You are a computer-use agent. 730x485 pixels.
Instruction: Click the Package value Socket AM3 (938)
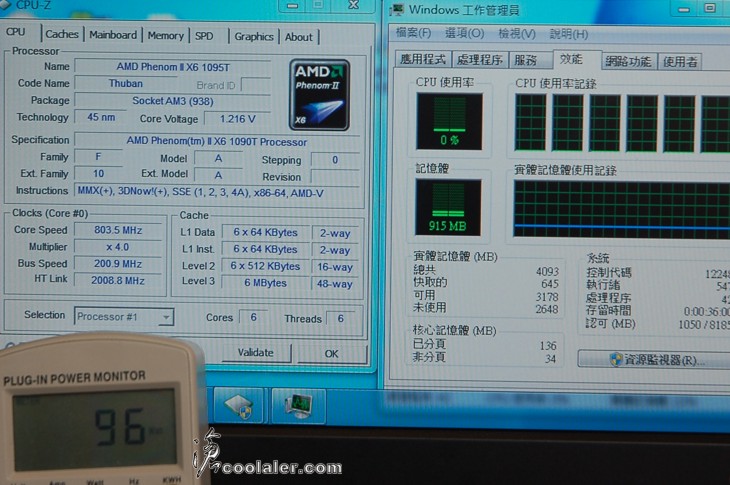click(173, 101)
